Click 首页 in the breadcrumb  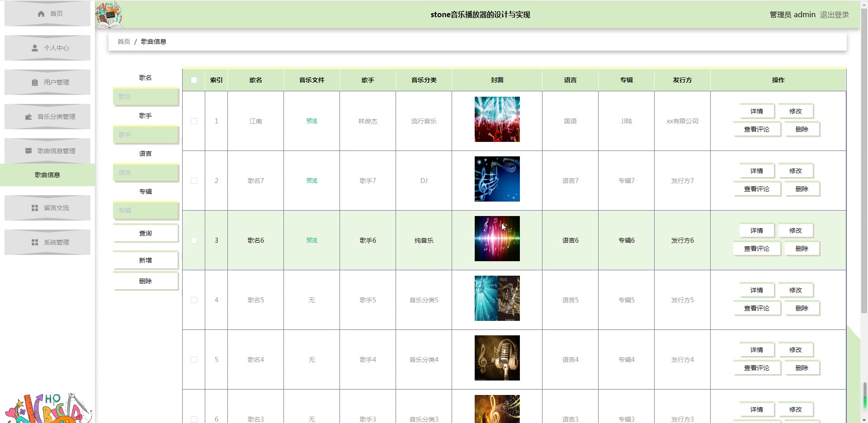(x=124, y=42)
